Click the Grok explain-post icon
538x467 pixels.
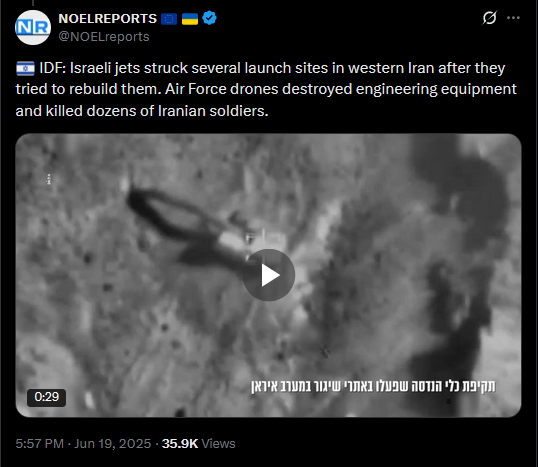[489, 18]
